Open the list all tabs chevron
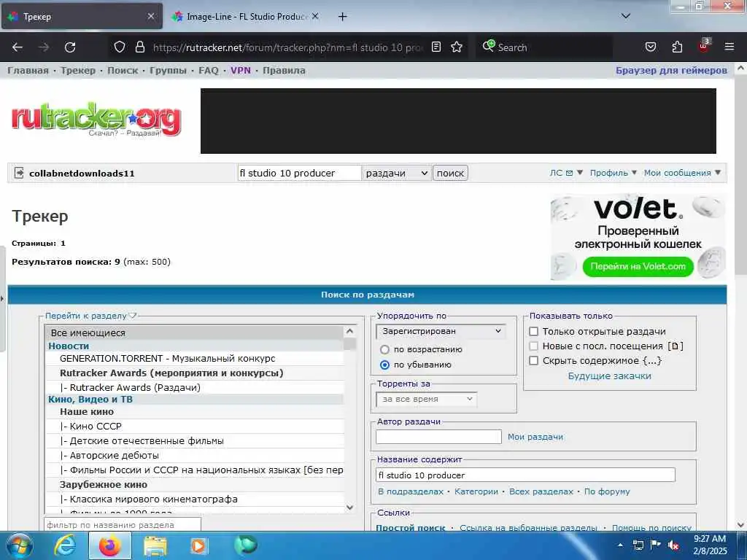The height and width of the screenshot is (560, 747). (x=626, y=16)
